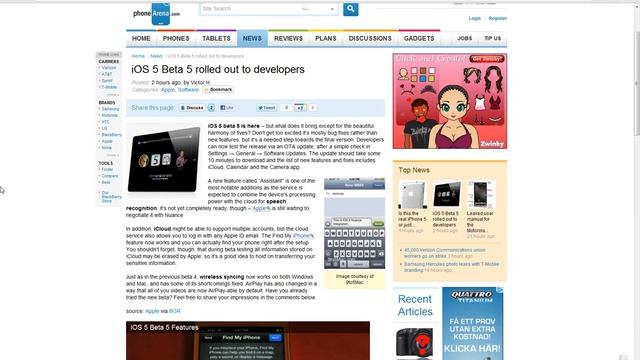
Task: Open Samsung in the Brands sidebar
Action: click(x=110, y=109)
